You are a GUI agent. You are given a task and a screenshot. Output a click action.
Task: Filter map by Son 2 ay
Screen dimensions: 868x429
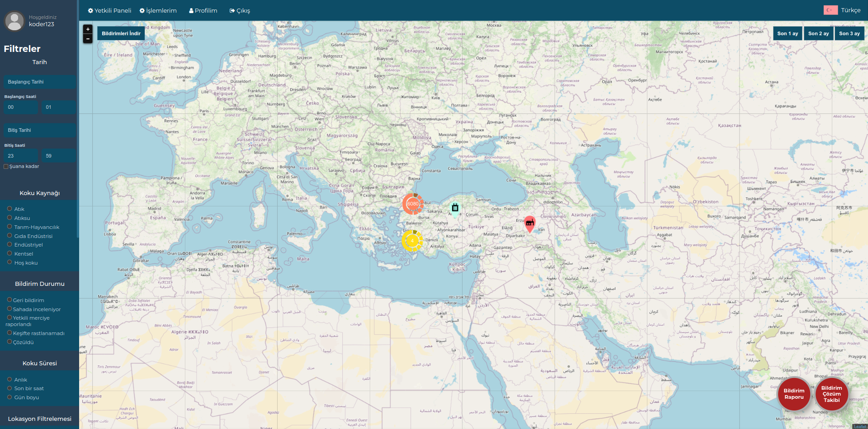[818, 33]
